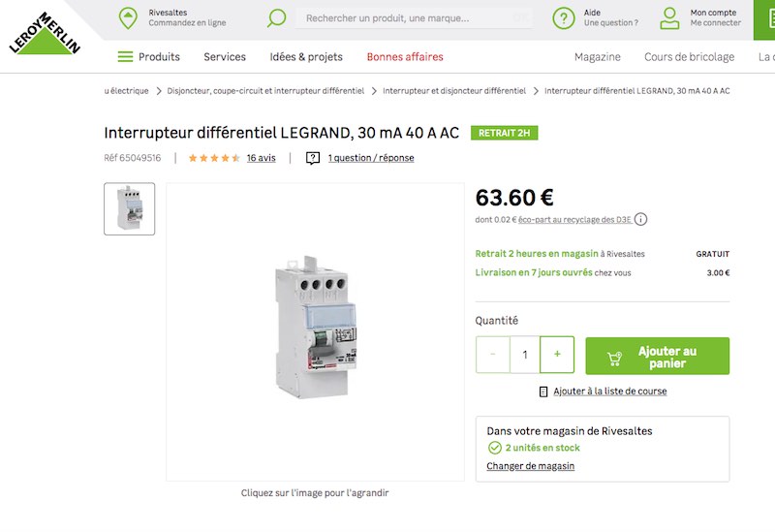The width and height of the screenshot is (775, 532).
Task: Open the Interrupteur et disjoncteur différentiel breadcrumb
Action: tap(454, 91)
